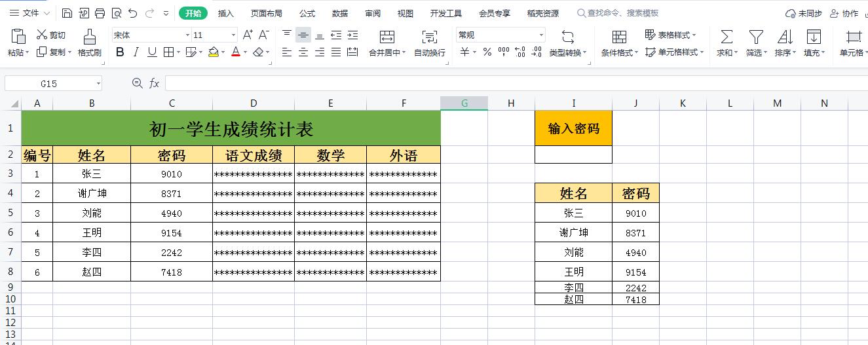Switch to Data (数据) tab
Image resolution: width=868 pixels, height=345 pixels.
point(340,13)
